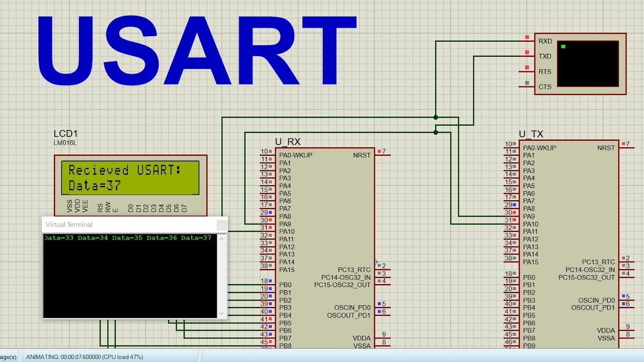Image resolution: width=644 pixels, height=362 pixels.
Task: Click the PA0-WKUP pin label on U_RX
Action: click(x=296, y=155)
